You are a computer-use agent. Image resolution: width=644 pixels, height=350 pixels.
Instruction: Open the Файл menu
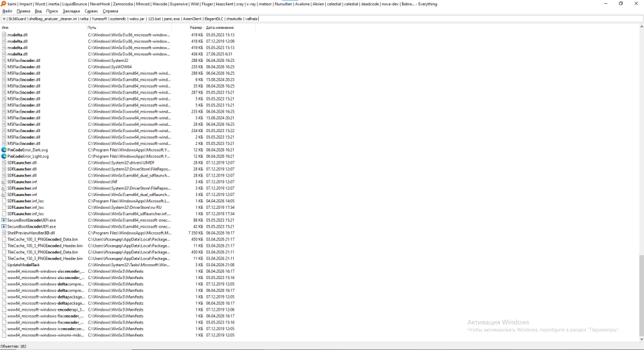[7, 11]
